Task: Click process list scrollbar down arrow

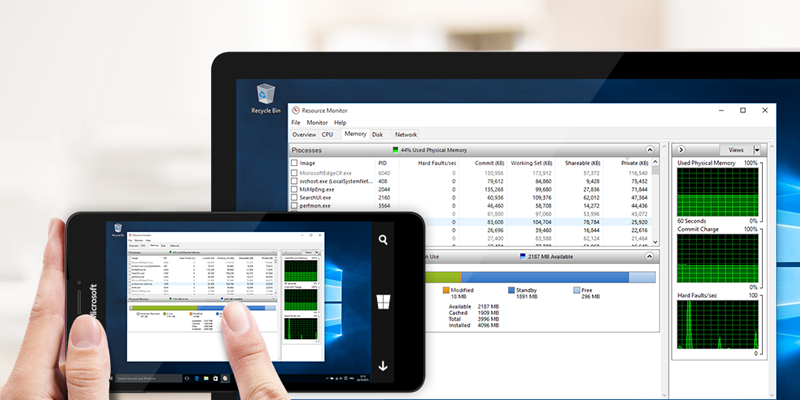Action: (656, 242)
